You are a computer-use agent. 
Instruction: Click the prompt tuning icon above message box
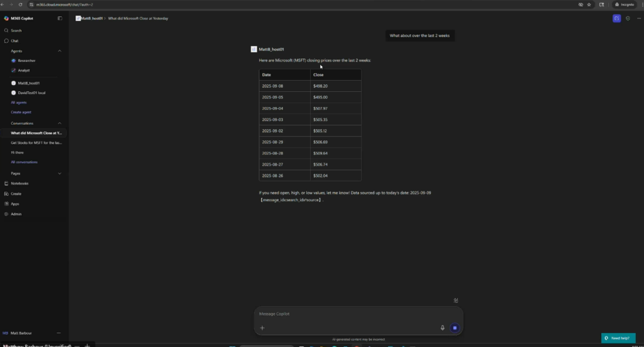point(456,300)
